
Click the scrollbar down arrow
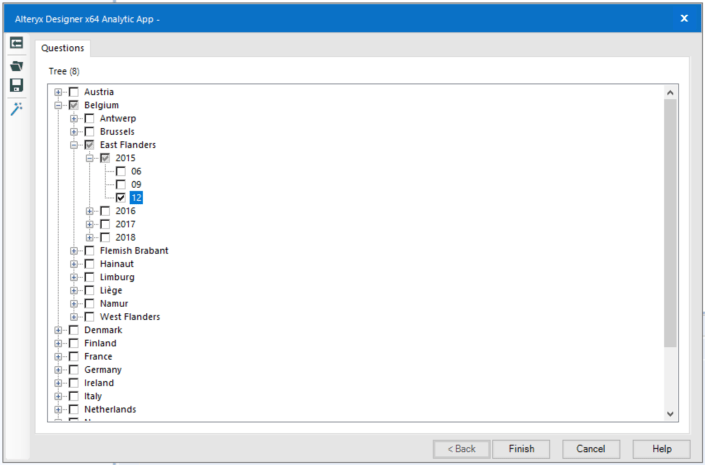tap(670, 413)
